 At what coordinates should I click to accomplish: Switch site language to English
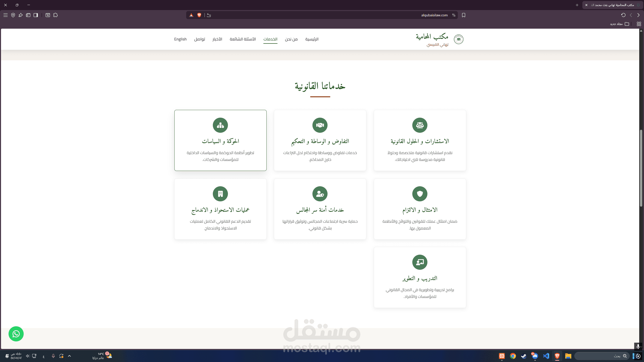click(x=180, y=39)
